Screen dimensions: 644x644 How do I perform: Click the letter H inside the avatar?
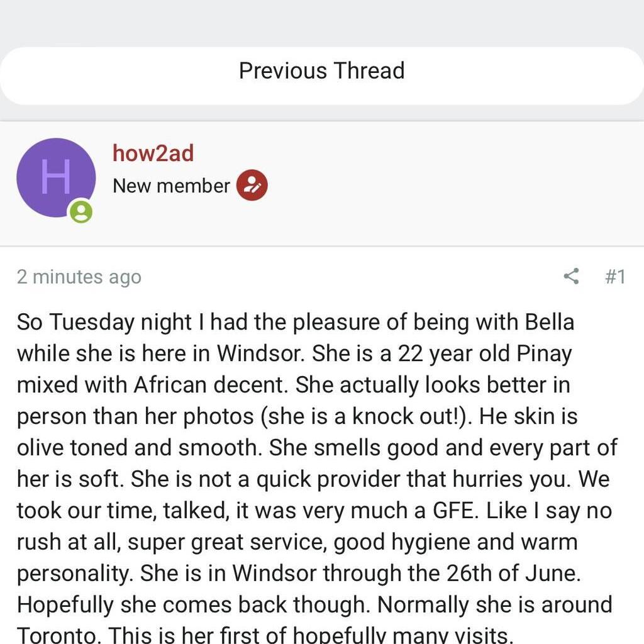click(55, 177)
